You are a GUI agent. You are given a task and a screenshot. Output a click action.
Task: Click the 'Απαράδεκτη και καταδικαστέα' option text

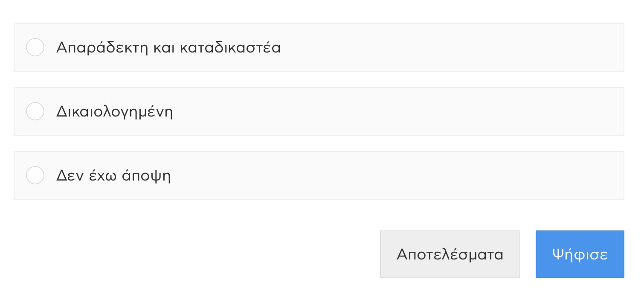click(x=168, y=47)
